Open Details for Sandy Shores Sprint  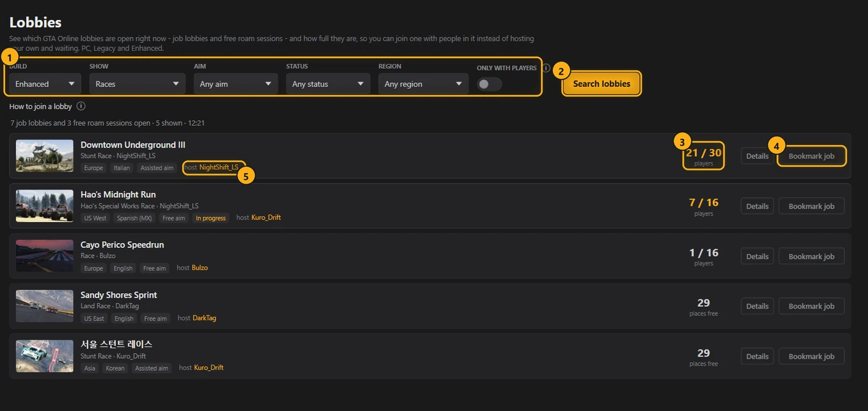coord(757,306)
